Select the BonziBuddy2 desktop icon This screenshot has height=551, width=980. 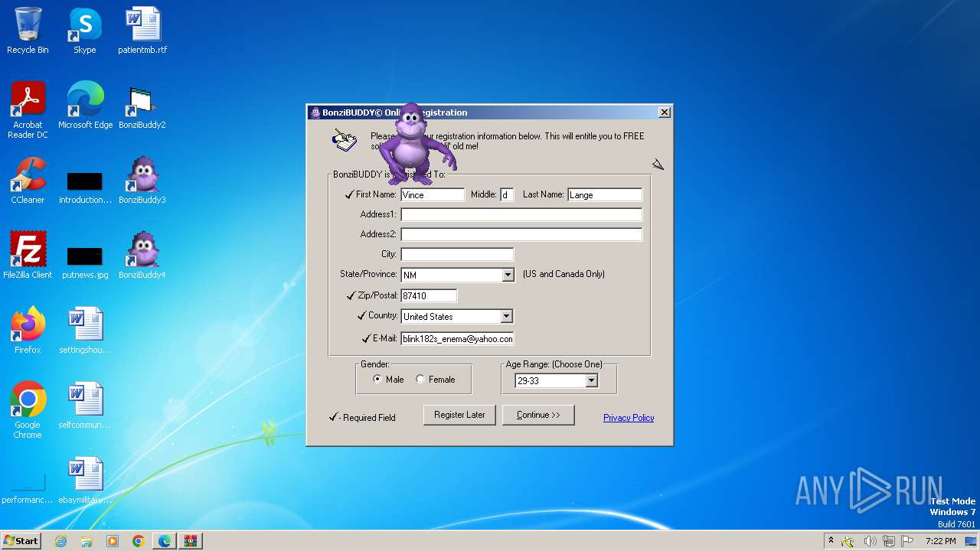point(142,106)
